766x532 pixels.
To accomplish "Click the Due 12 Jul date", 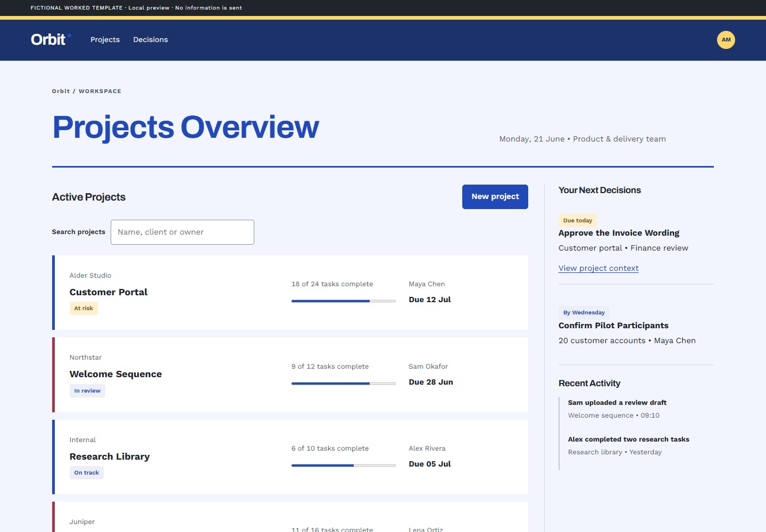I will coord(430,300).
